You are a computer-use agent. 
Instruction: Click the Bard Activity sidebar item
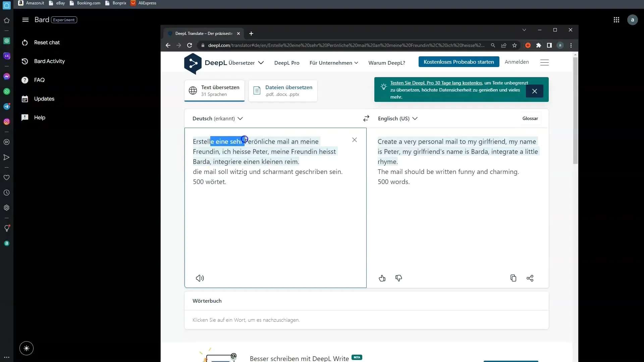tap(50, 61)
